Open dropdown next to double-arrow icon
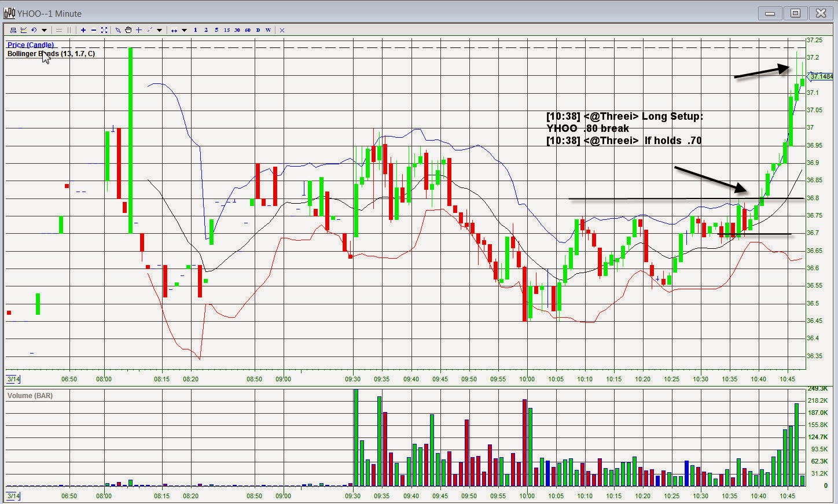838x504 pixels. (184, 30)
